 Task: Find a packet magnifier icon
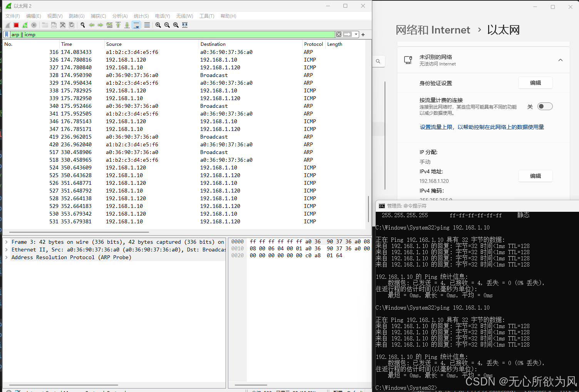83,25
